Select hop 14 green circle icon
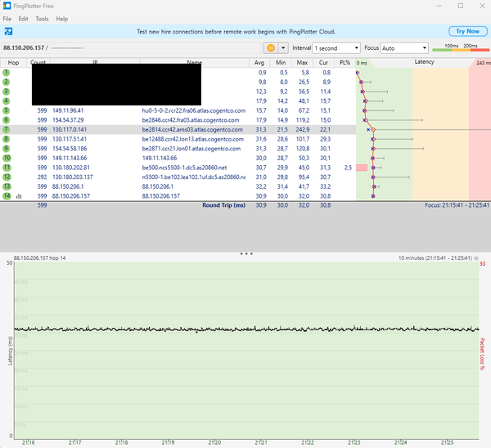This screenshot has width=491, height=448. pyautogui.click(x=7, y=196)
